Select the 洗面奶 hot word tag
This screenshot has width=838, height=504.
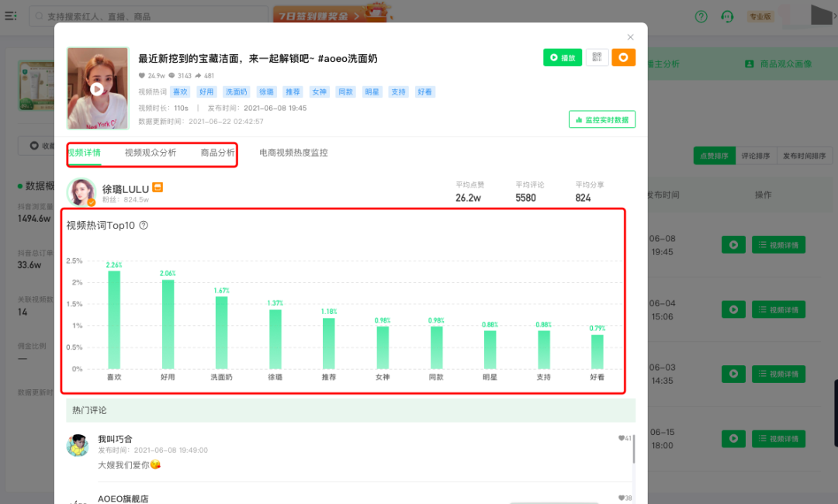(236, 91)
